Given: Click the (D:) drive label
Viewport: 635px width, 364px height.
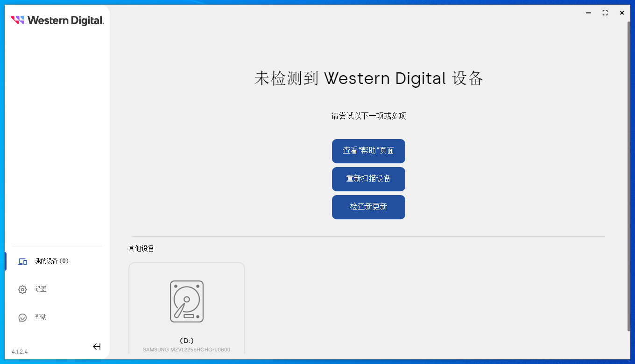Looking at the screenshot, I should click(187, 341).
